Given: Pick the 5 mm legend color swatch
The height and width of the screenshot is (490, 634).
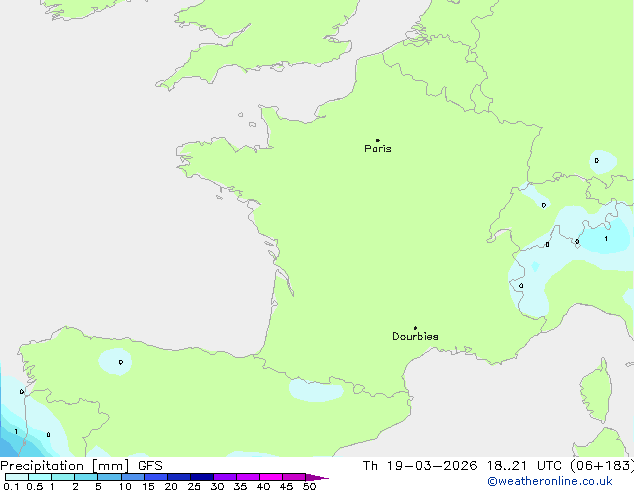Looking at the screenshot, I should 109,477.
